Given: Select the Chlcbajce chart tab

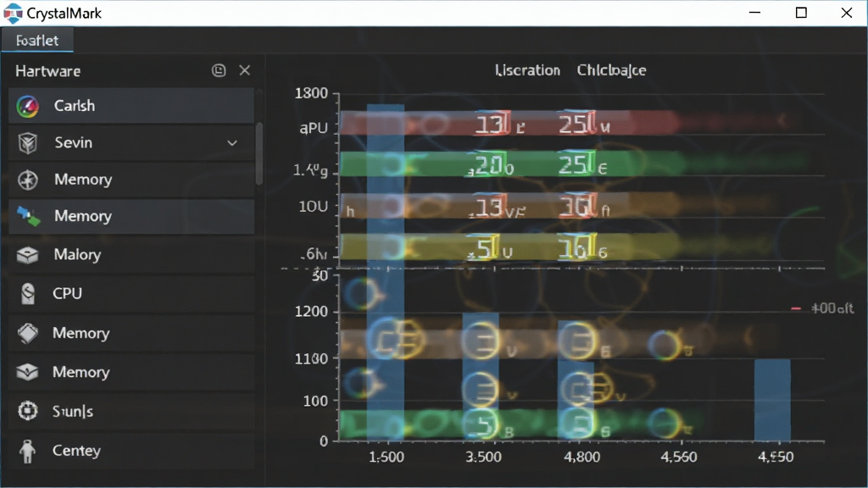Looking at the screenshot, I should [x=611, y=70].
